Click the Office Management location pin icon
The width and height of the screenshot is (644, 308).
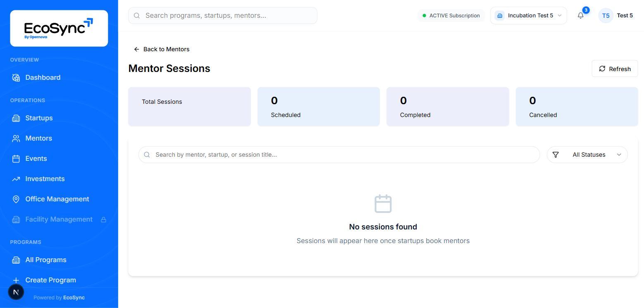16,199
